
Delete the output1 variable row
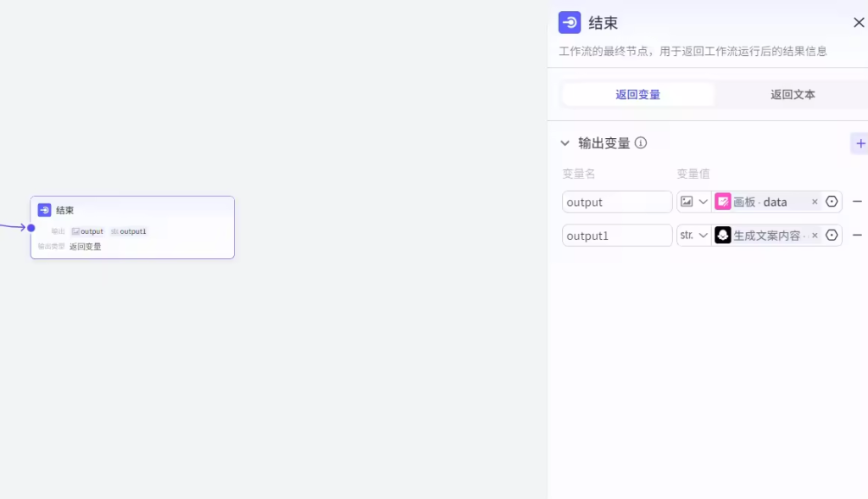point(857,236)
